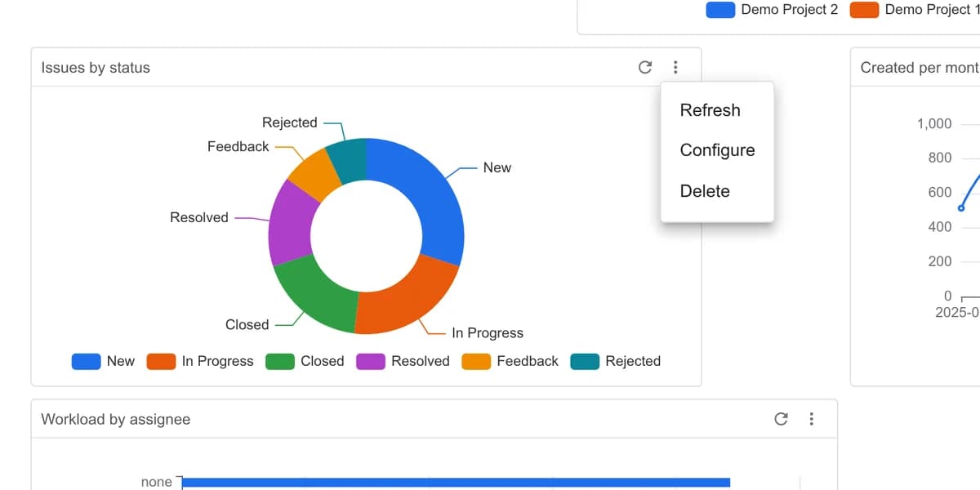Toggle In Progress legend entry visibility
This screenshot has height=490, width=980.
coord(200,361)
